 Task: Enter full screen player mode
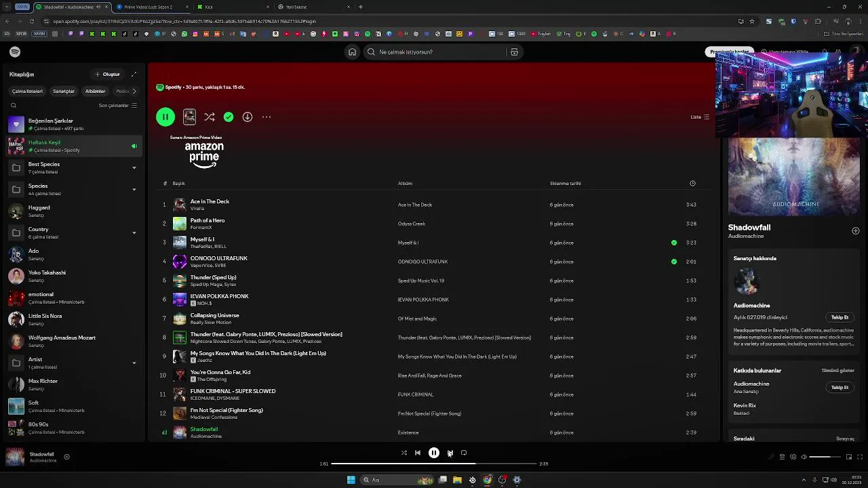860,457
